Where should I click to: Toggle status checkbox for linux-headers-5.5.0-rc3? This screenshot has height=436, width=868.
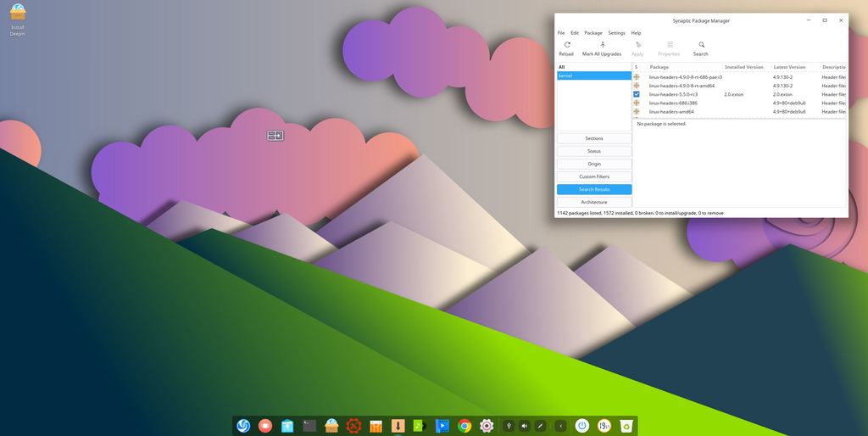[637, 94]
